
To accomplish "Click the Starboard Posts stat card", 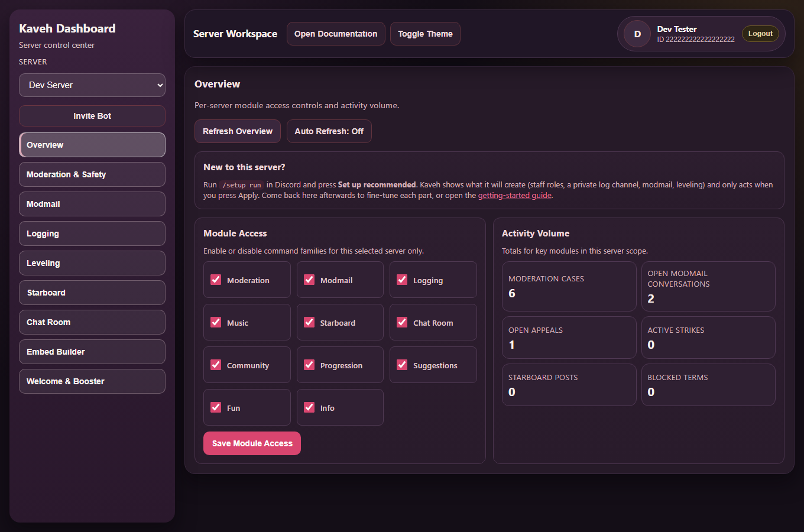I will 569,385.
